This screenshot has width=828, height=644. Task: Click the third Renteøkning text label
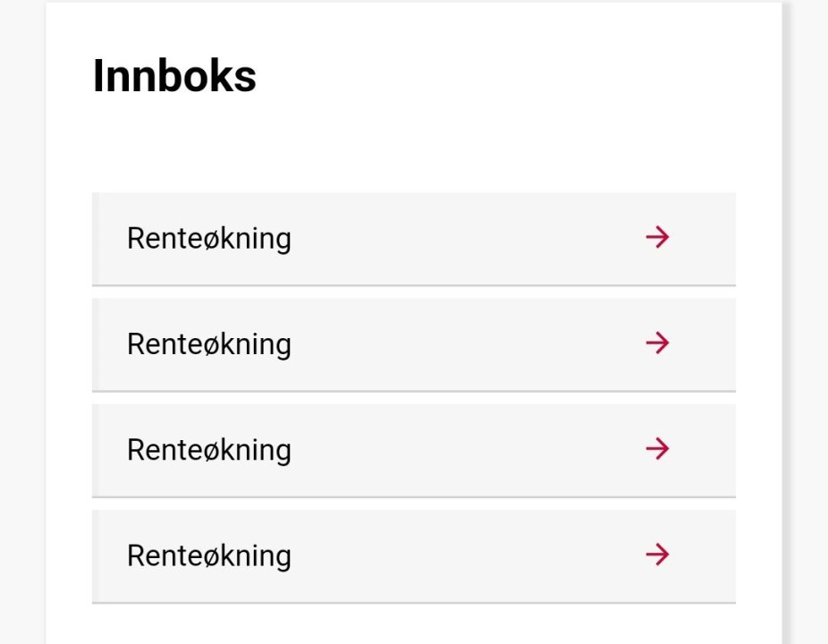(x=209, y=450)
